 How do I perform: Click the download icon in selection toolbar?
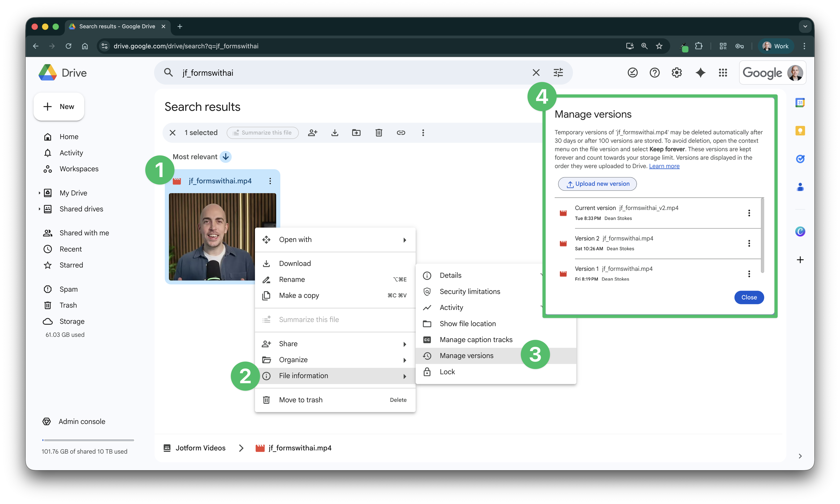pyautogui.click(x=334, y=133)
